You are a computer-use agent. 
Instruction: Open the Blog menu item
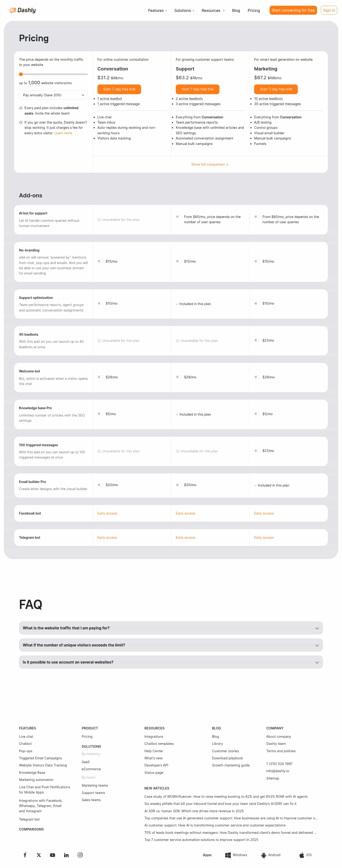click(236, 10)
